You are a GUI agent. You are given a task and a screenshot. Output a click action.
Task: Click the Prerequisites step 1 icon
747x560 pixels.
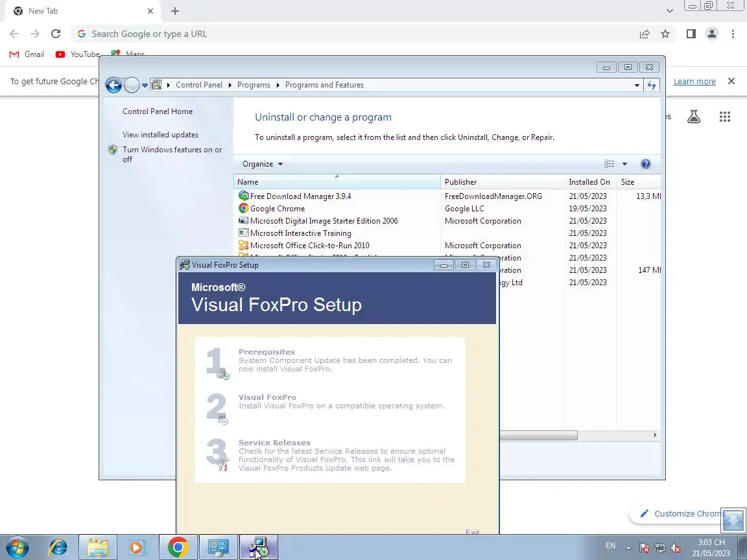click(217, 363)
